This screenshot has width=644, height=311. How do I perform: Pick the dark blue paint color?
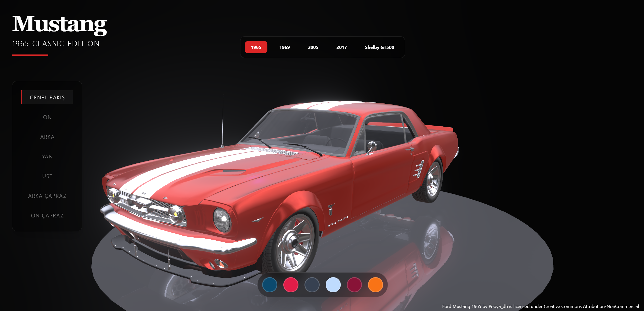pyautogui.click(x=269, y=285)
